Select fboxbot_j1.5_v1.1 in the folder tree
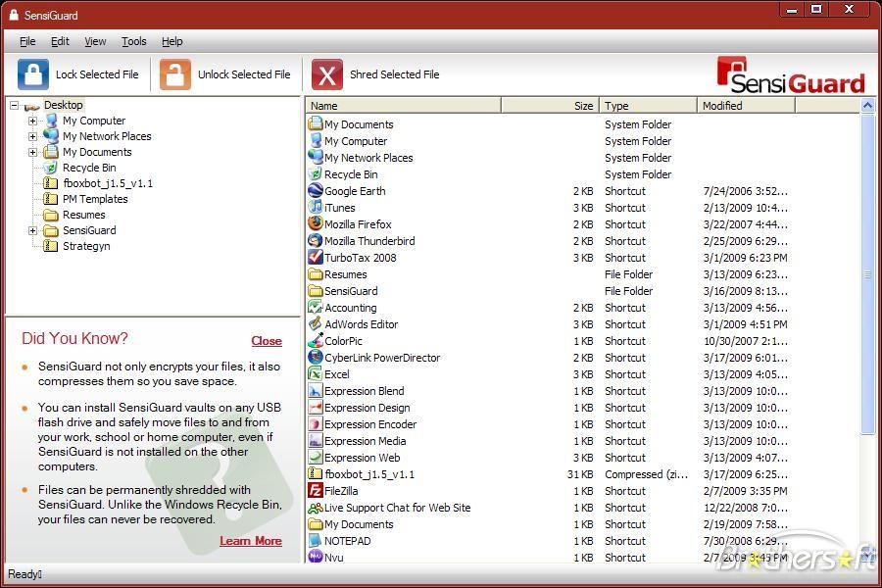Viewport: 882px width, 588px height. (108, 183)
